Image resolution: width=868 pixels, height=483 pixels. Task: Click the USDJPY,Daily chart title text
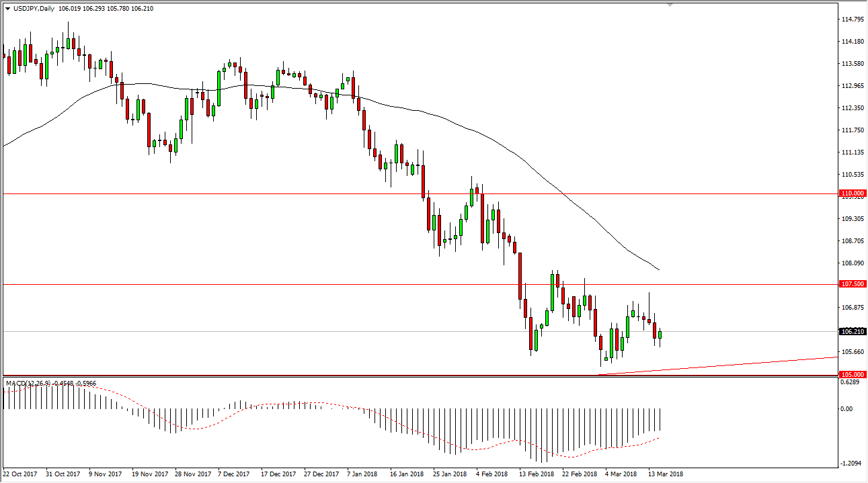34,9
